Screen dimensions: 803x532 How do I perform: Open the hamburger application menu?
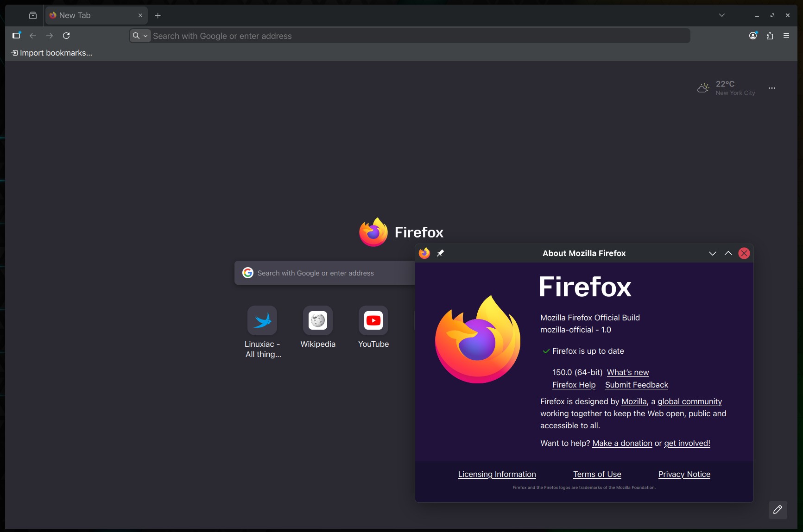click(786, 36)
